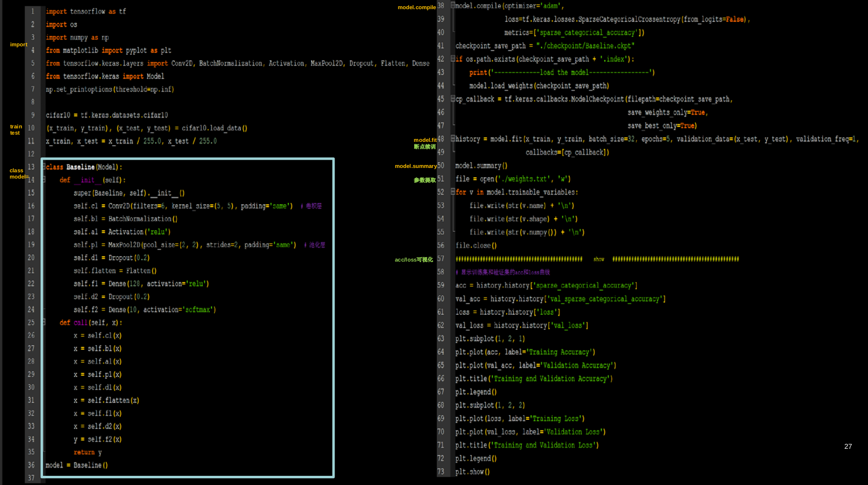
Task: Click the val_acc = history.history line
Action: (560, 299)
